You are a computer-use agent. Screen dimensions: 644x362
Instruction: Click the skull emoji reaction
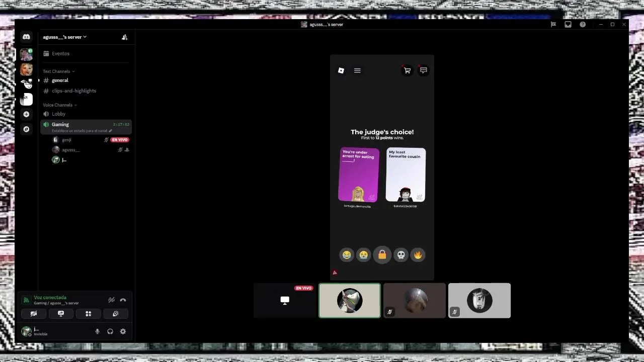click(x=401, y=255)
